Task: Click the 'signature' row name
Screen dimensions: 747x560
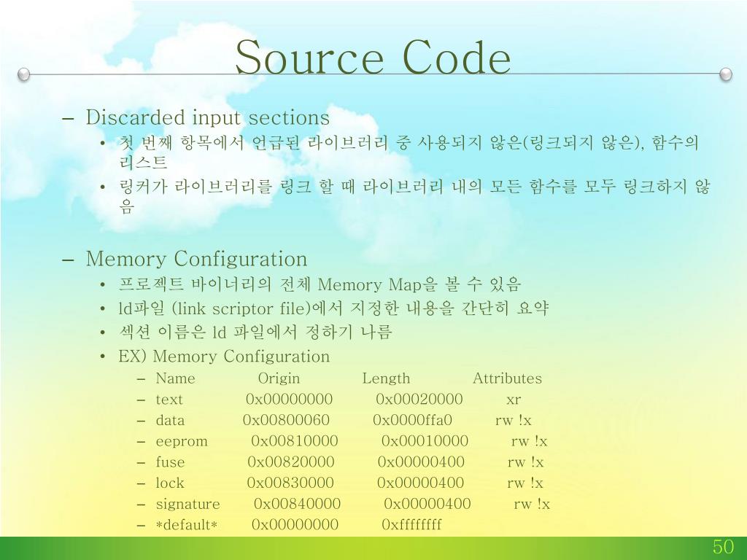Action: tap(187, 505)
